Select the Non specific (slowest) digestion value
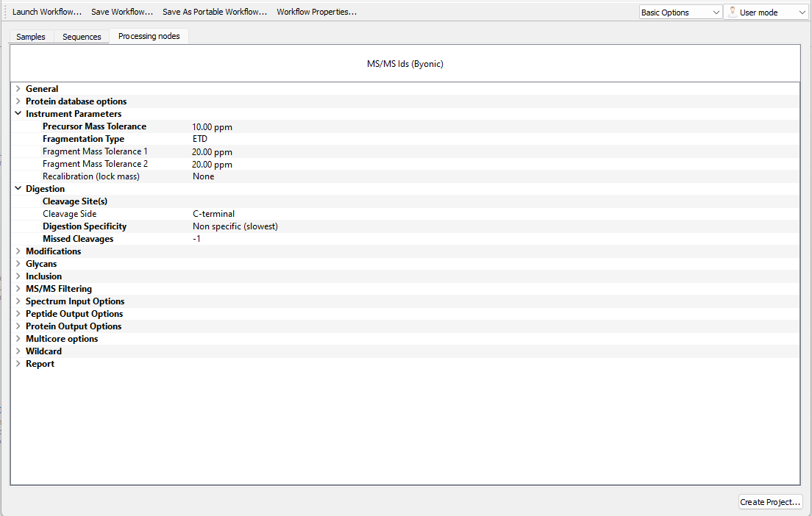The height and width of the screenshot is (516, 812). (235, 226)
